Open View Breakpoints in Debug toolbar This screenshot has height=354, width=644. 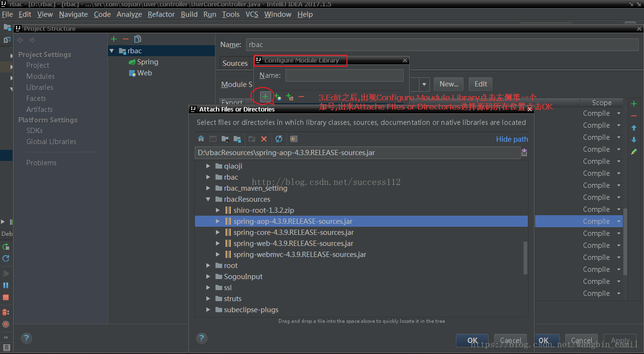[6, 312]
